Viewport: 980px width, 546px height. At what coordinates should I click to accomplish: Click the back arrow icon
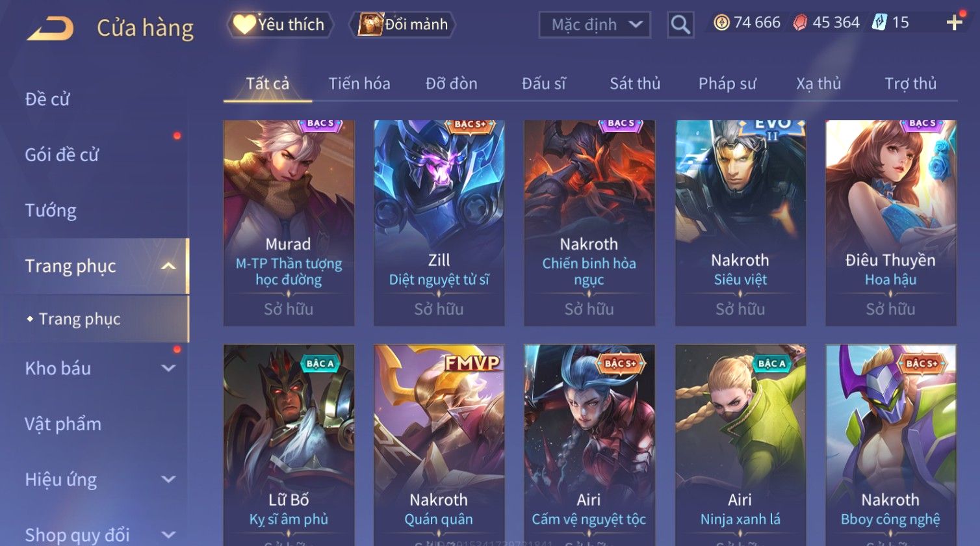[x=51, y=29]
